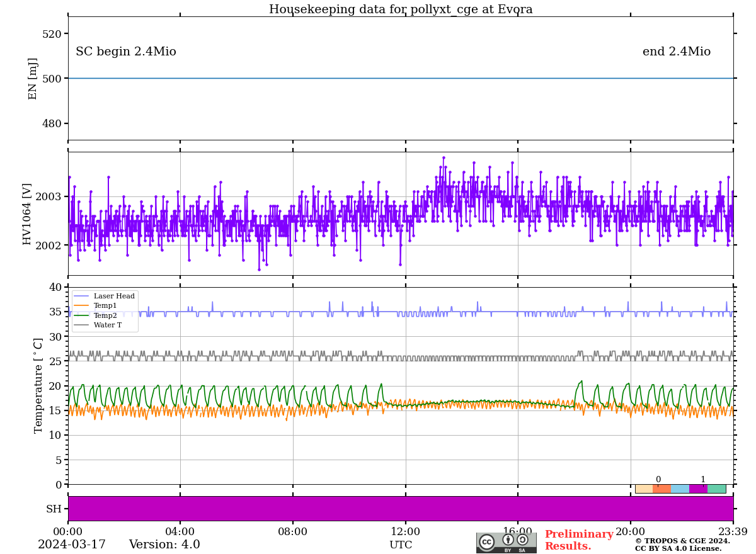Select the Water T legend entry
Image resolution: width=756 pixels, height=554 pixels.
(x=98, y=325)
